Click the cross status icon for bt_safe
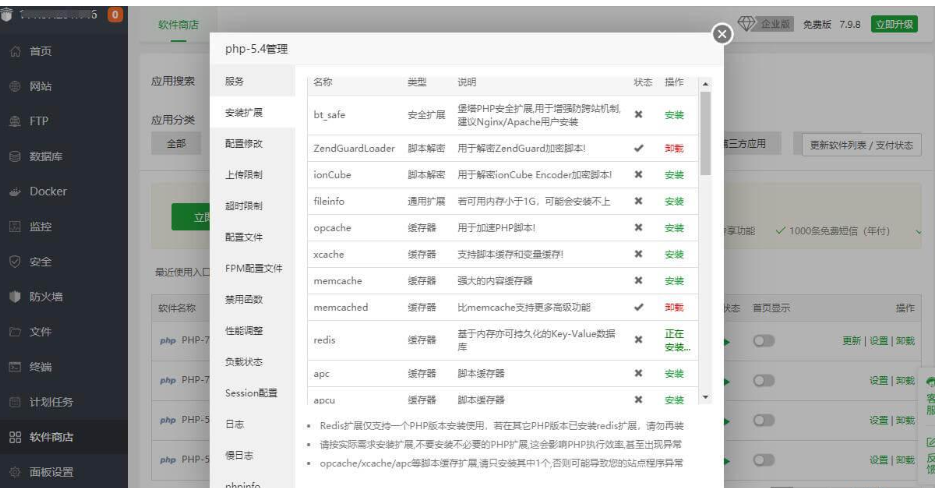This screenshot has height=488, width=937. [x=638, y=115]
